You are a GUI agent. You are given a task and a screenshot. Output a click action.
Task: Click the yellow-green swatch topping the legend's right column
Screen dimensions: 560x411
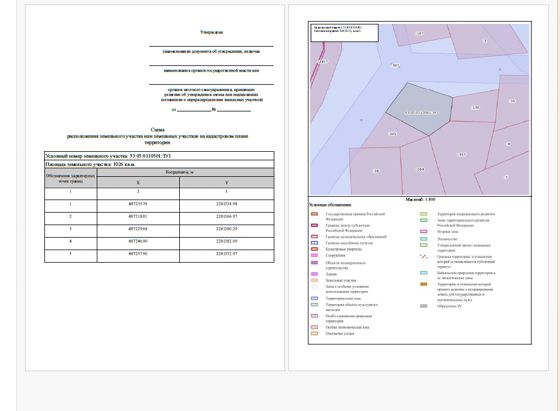click(424, 214)
